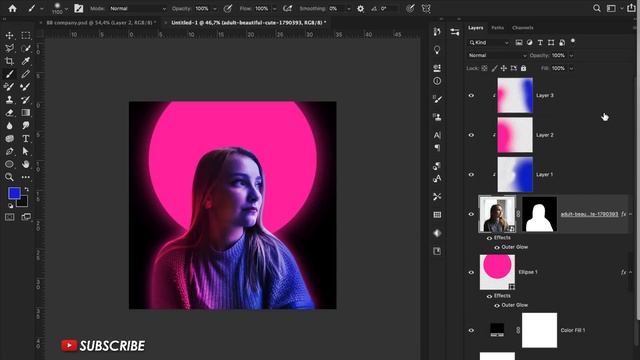
Task: Select the Quick Selection tool
Action: tap(26, 48)
